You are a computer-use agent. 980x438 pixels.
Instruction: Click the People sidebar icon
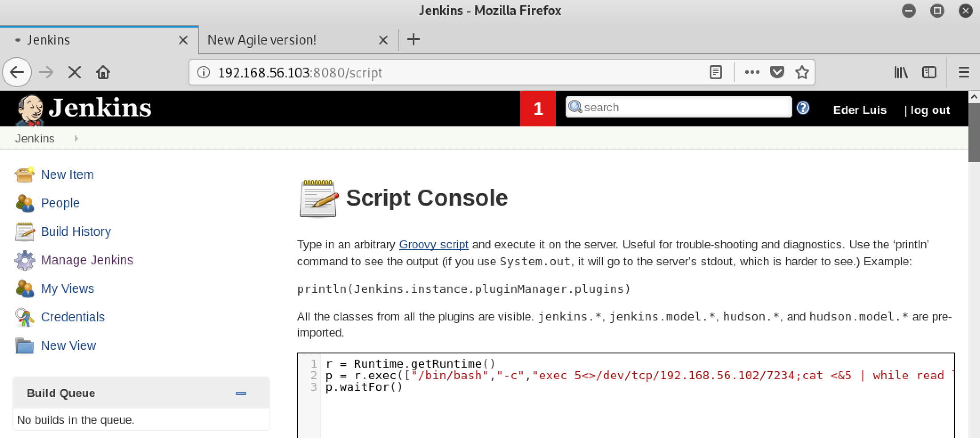click(x=24, y=203)
